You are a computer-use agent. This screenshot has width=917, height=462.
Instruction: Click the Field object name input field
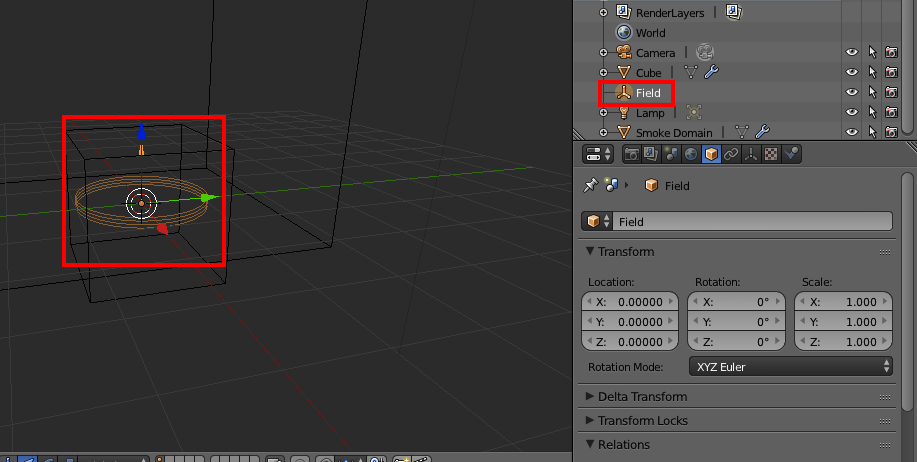[752, 222]
